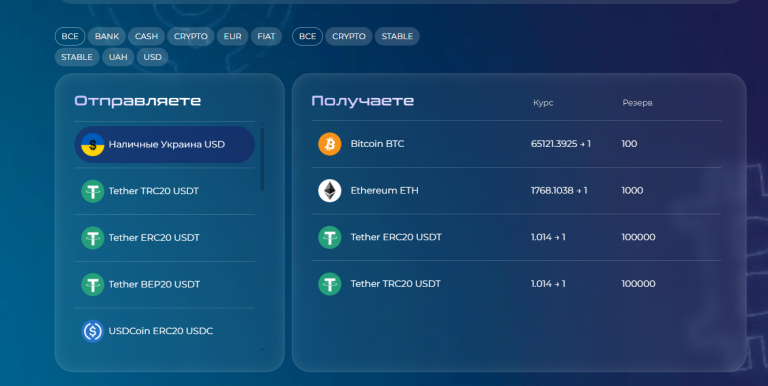Screen dimensions: 768x386
Task: Filter send currencies by CASH
Action: click(146, 36)
